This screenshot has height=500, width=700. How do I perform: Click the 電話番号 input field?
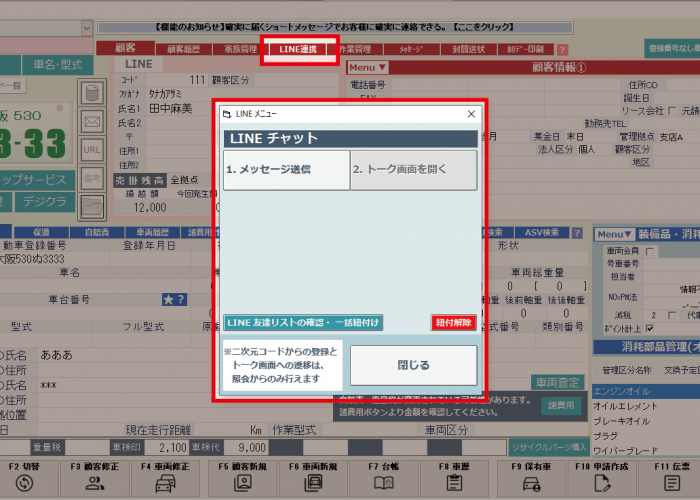pyautogui.click(x=429, y=85)
